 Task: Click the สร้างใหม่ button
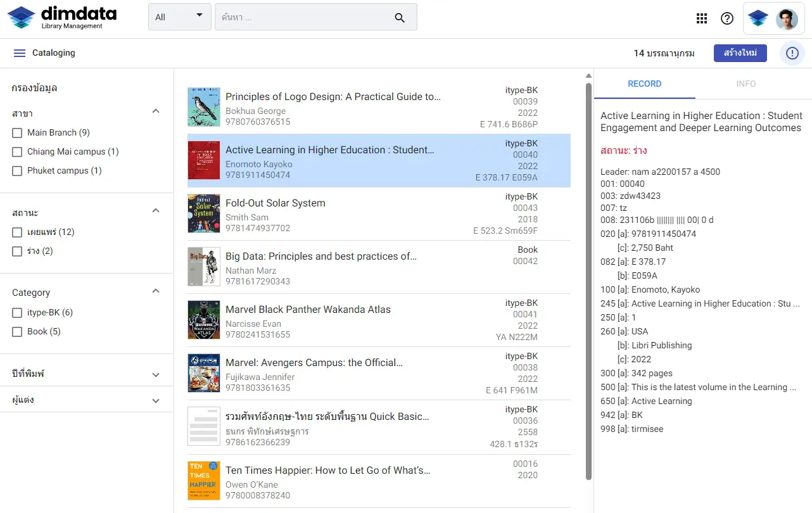point(740,53)
